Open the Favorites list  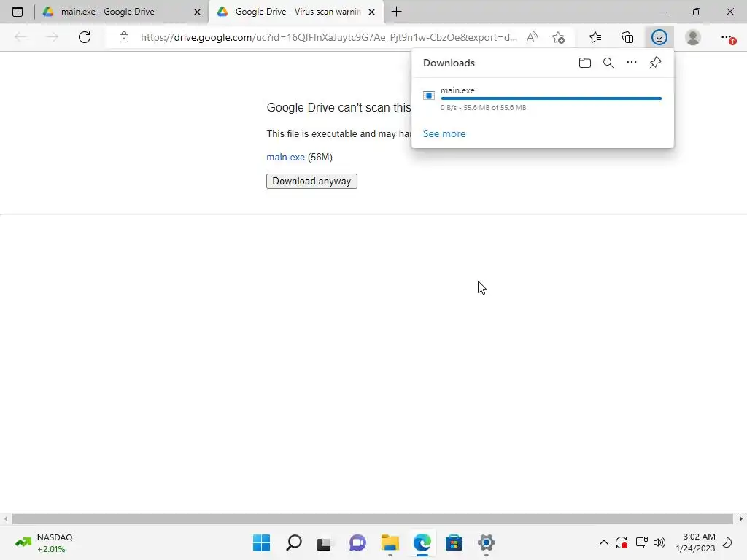pyautogui.click(x=595, y=37)
